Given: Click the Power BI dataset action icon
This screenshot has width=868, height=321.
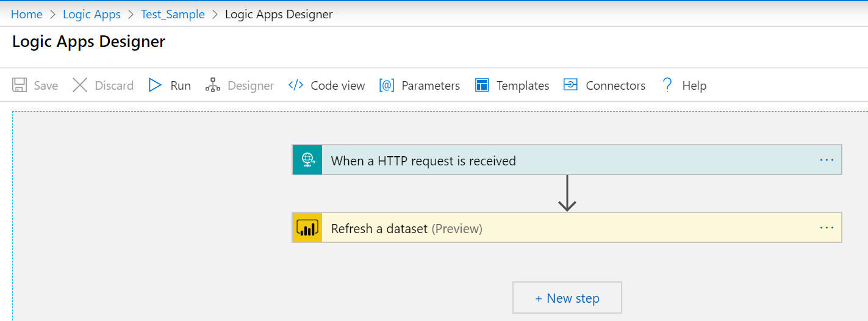Looking at the screenshot, I should coord(307,228).
